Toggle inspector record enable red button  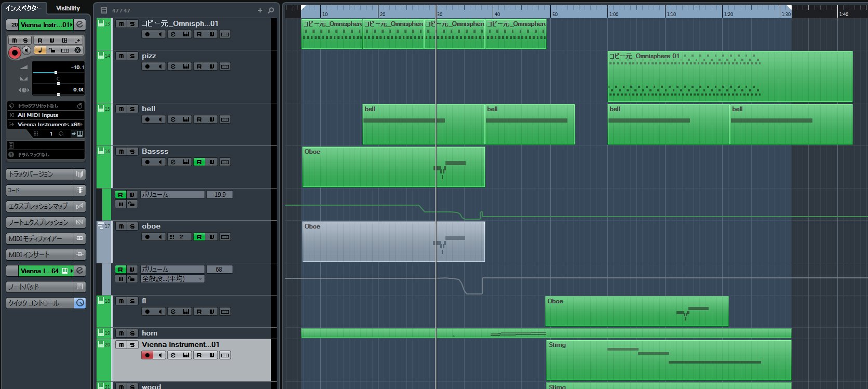pos(15,52)
